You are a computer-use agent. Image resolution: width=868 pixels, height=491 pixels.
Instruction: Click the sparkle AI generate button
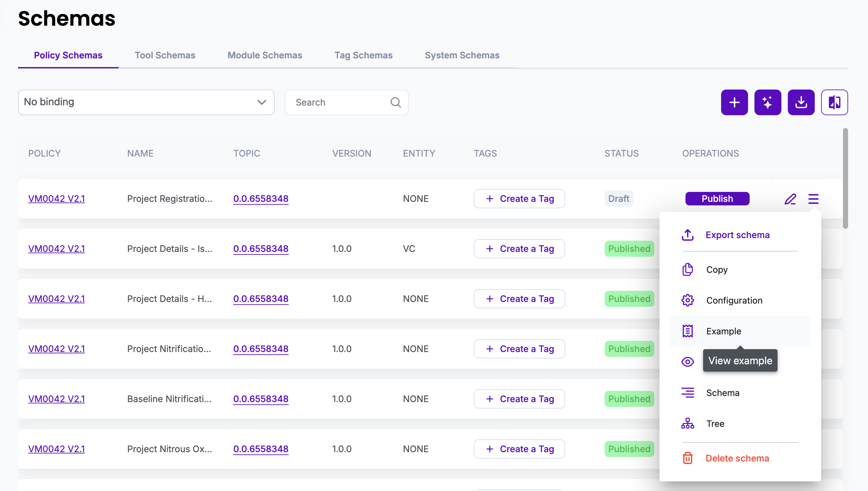point(767,102)
